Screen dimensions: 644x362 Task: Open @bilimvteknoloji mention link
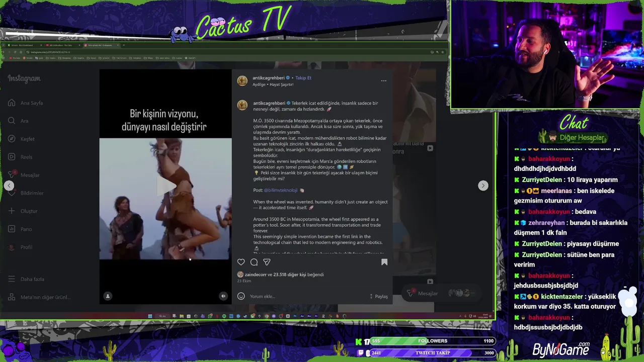click(280, 190)
